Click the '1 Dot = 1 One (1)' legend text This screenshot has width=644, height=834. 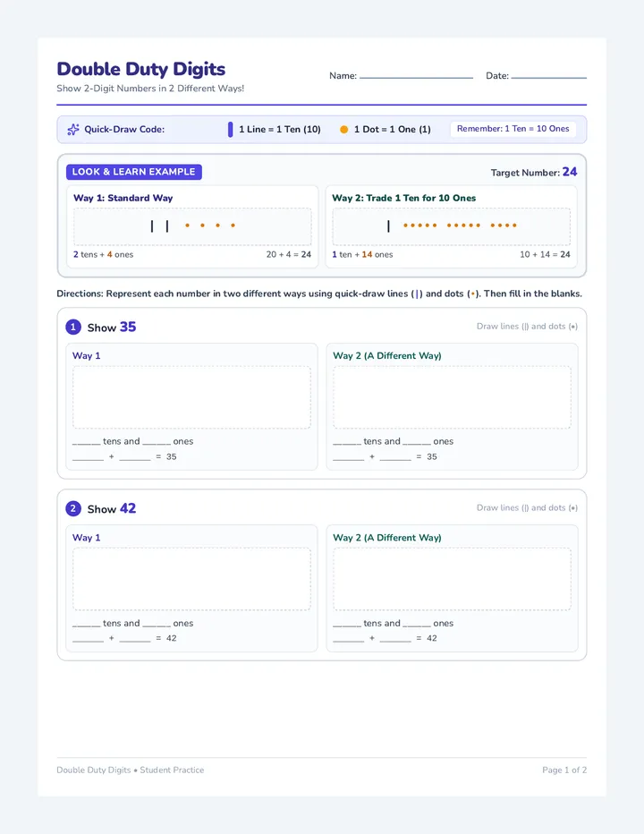pyautogui.click(x=393, y=129)
